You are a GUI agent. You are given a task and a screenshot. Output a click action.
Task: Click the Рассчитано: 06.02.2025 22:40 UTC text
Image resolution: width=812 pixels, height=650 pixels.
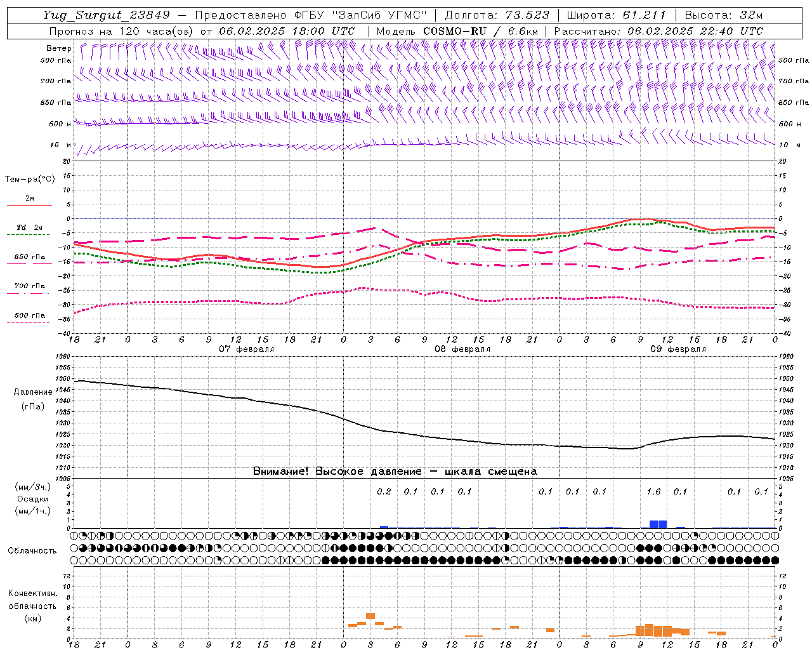[658, 31]
